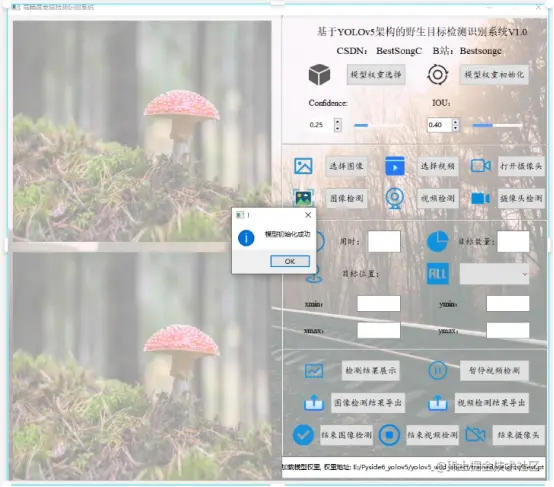Click the blue video play icon

[x=395, y=166]
